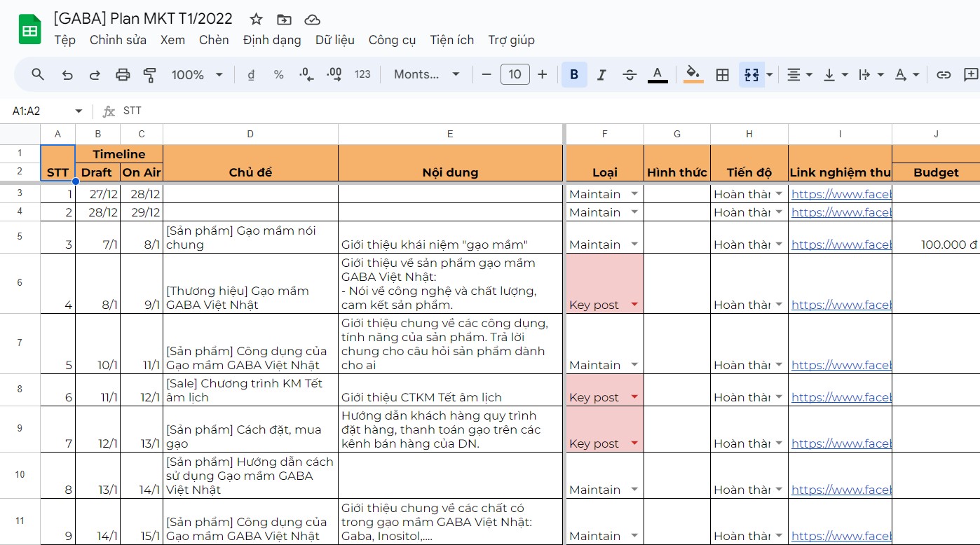Click the Print icon in toolbar

(123, 74)
